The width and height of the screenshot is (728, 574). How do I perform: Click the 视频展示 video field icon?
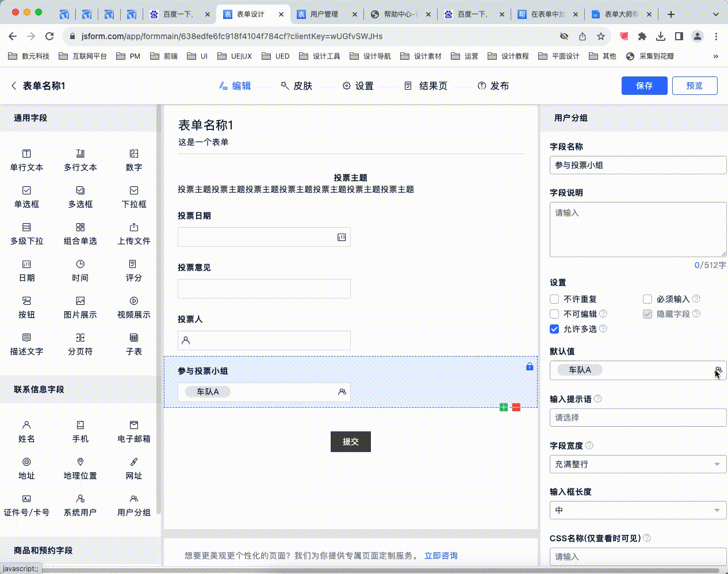133,301
